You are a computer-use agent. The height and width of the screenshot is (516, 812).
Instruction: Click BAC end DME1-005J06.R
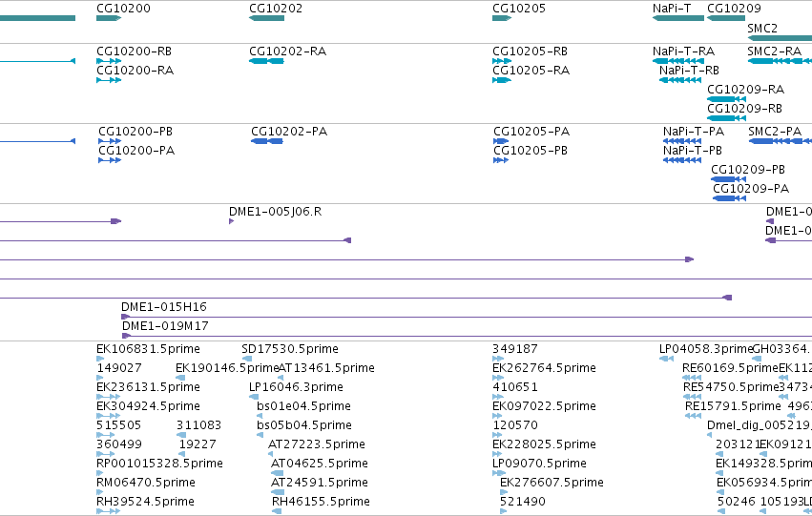[232, 221]
